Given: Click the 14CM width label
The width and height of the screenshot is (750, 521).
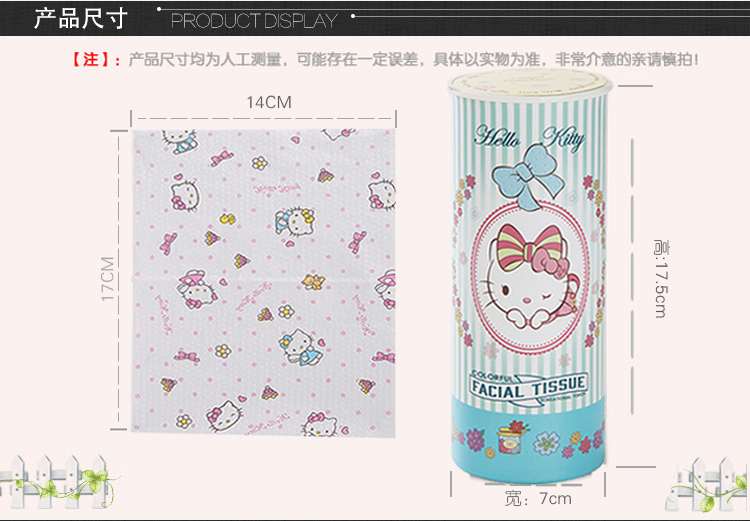Looking at the screenshot, I should (x=268, y=101).
